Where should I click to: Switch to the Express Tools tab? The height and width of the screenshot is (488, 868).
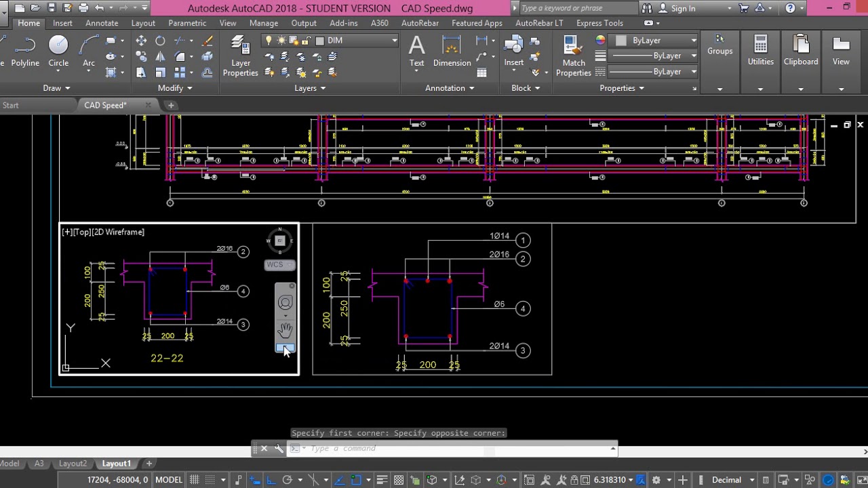coord(599,23)
